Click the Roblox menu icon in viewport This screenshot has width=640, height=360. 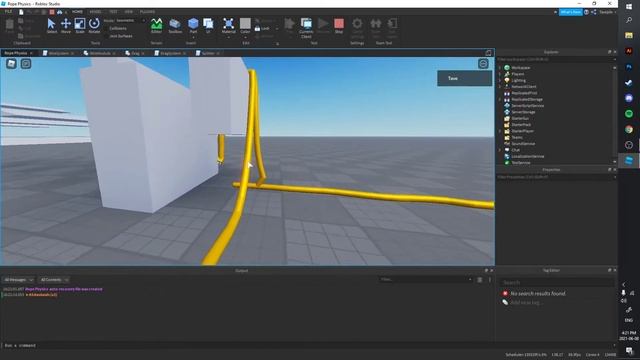pos(11,64)
